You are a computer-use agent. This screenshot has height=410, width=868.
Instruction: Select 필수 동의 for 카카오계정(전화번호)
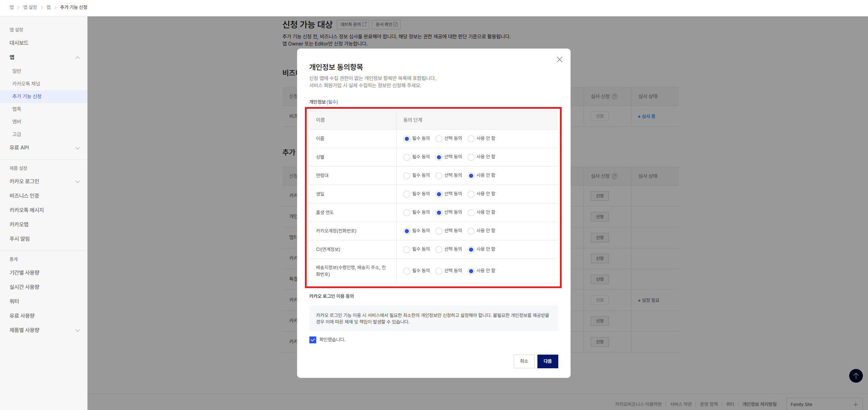pyautogui.click(x=406, y=231)
